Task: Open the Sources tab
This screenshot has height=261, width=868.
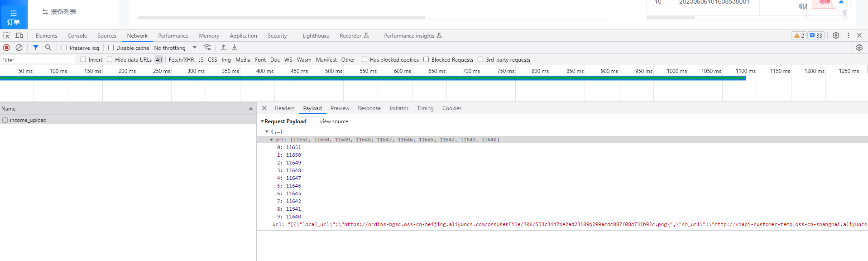Action: [x=107, y=36]
